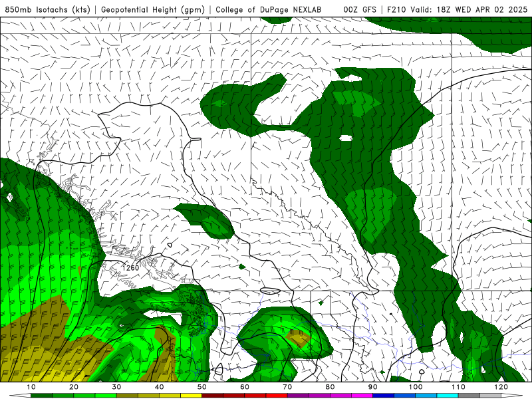Viewport: 532px width, 399px height.
Task: Select the 'Valid: 18Z WED APR 02 2025' text
Action: click(469, 10)
